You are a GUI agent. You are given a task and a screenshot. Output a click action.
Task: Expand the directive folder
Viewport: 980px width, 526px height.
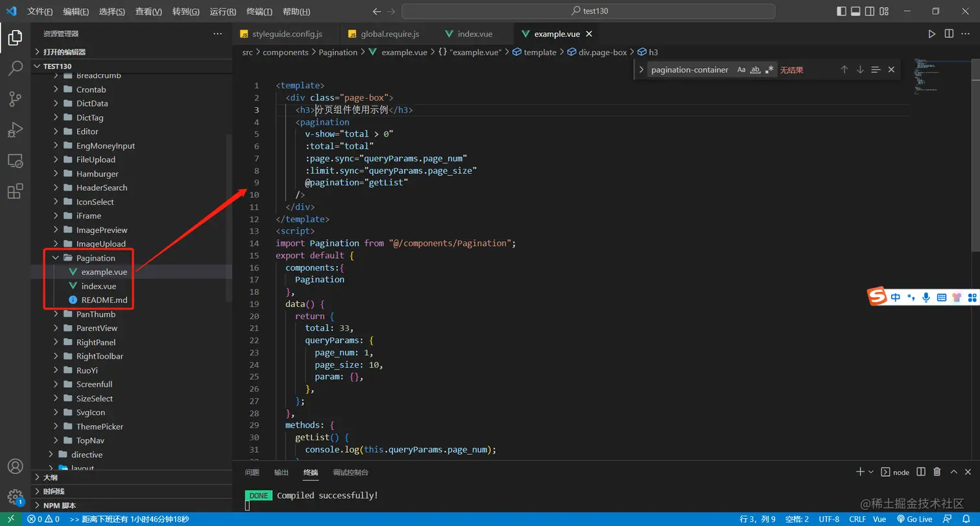[51, 455]
